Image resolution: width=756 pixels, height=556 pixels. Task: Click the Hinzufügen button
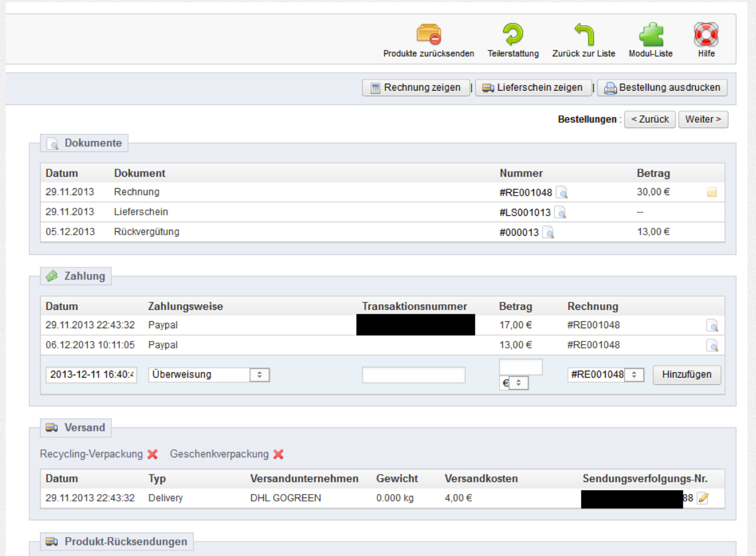click(x=687, y=375)
